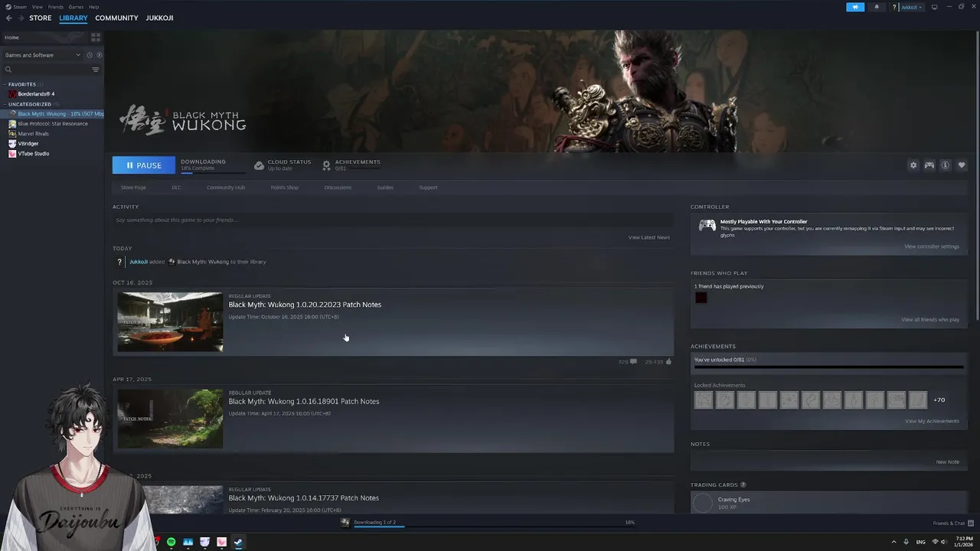
Task: Go back with the navigation back arrow
Action: pyautogui.click(x=9, y=18)
